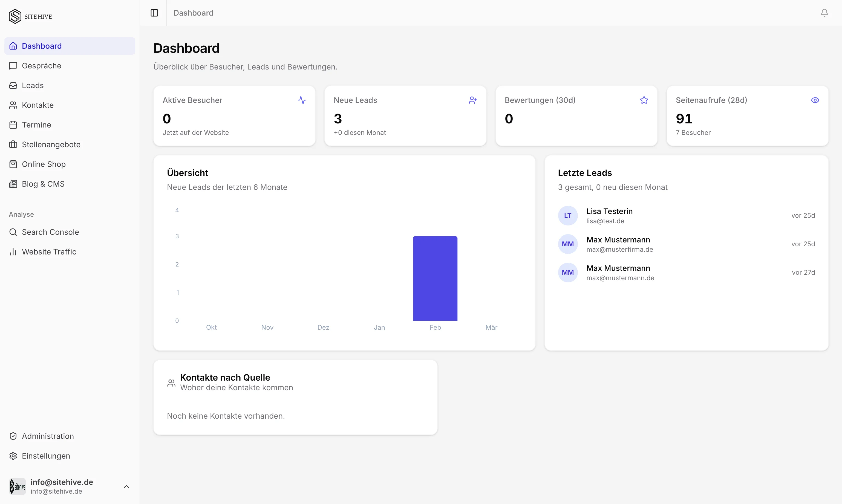Viewport: 842px width, 504px height.
Task: Open the Gespräche chat icon in sidebar
Action: [x=13, y=66]
